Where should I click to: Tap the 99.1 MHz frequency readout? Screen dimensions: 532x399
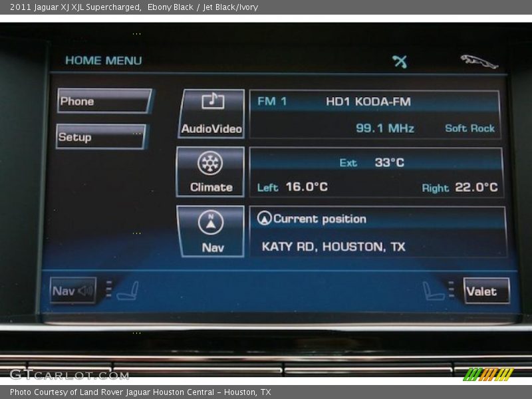[x=385, y=128]
